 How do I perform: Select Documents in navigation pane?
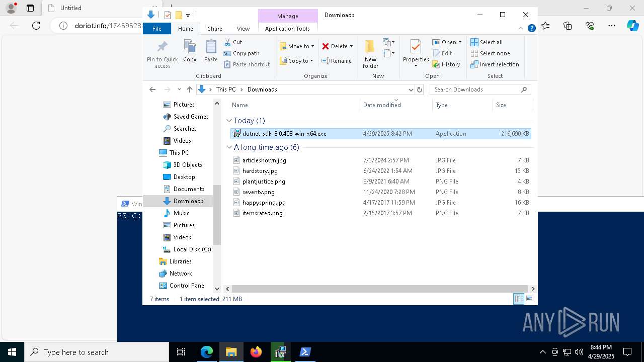coord(189,189)
